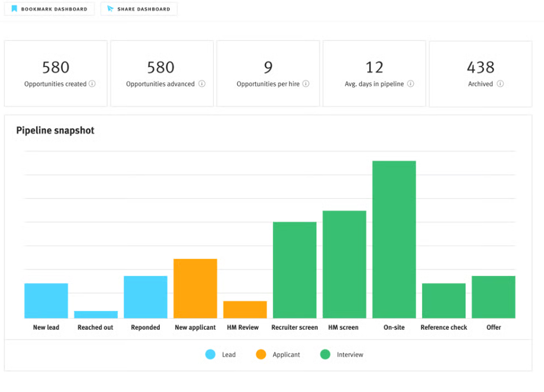Screen dimensions: 544x392
Task: Expand the Opportunities created metric card
Action: (x=55, y=73)
